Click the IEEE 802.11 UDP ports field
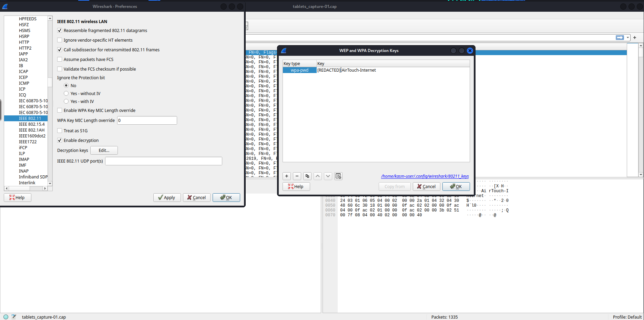This screenshot has height=320, width=644. tap(163, 161)
